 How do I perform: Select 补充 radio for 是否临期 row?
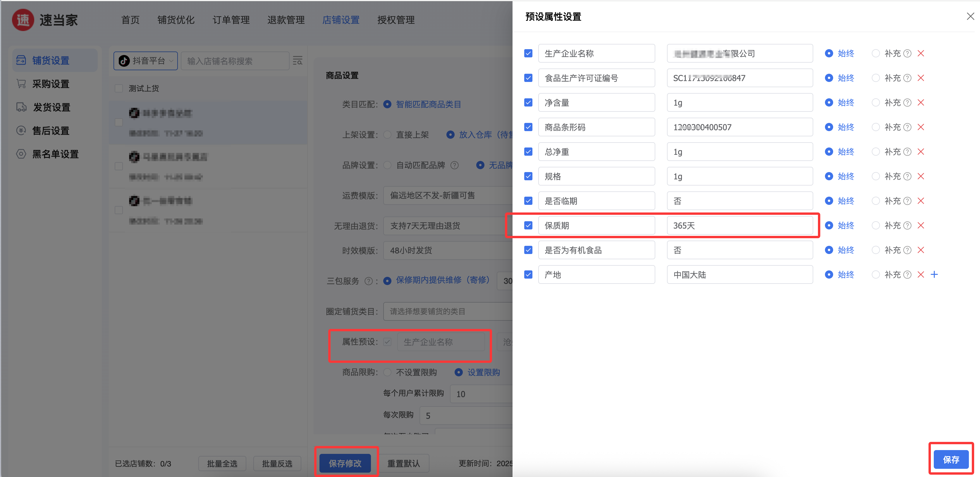(876, 201)
